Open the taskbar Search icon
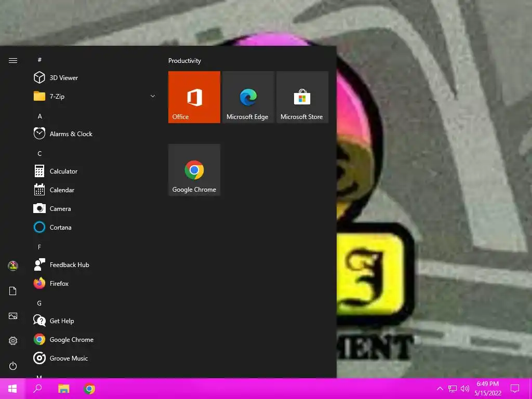532x399 pixels. coord(37,389)
